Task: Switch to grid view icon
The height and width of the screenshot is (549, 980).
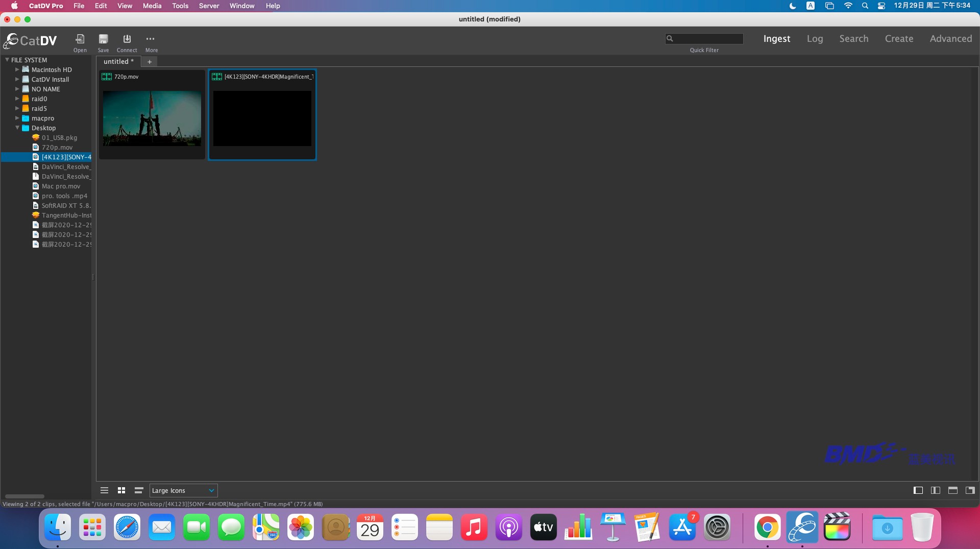Action: point(121,490)
